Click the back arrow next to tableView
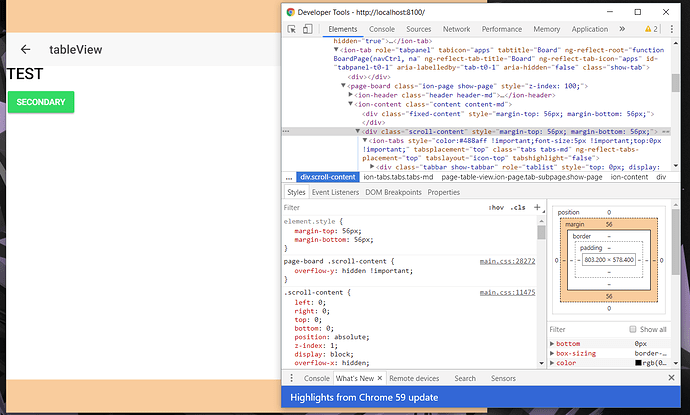Screen dimensions: 690x415 click(x=26, y=49)
